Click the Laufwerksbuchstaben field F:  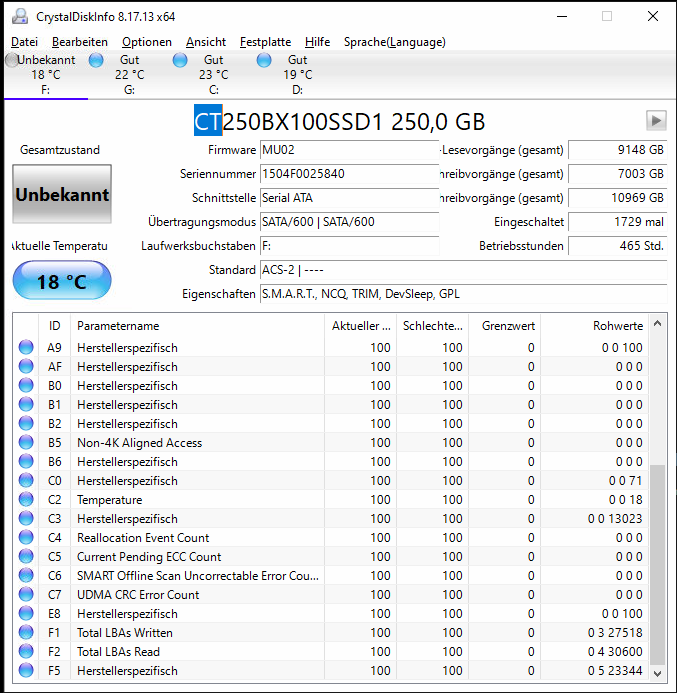tap(350, 246)
